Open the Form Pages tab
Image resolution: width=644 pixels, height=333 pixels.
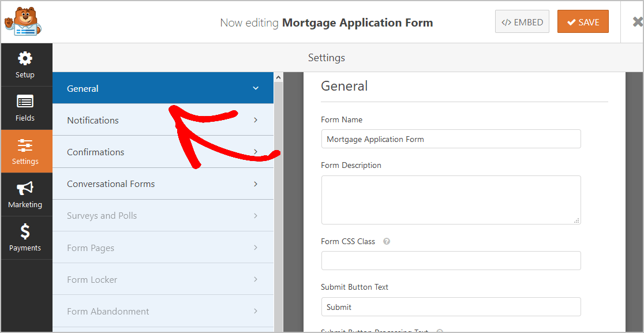tap(163, 248)
